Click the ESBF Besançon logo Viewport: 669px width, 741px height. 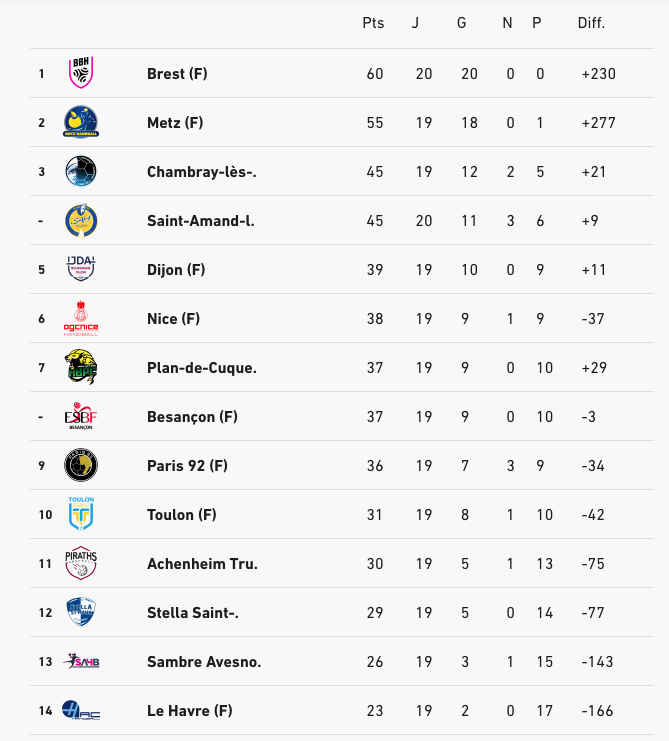81,416
